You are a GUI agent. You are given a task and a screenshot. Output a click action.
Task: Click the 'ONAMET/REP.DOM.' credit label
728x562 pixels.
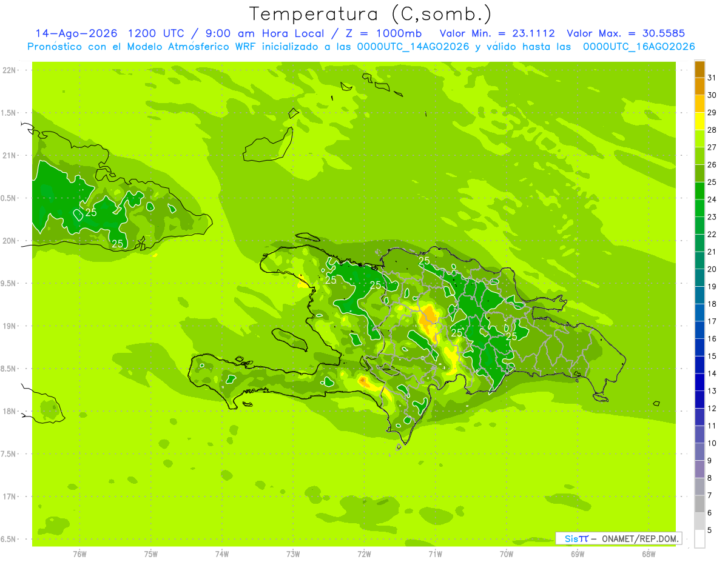(639, 538)
